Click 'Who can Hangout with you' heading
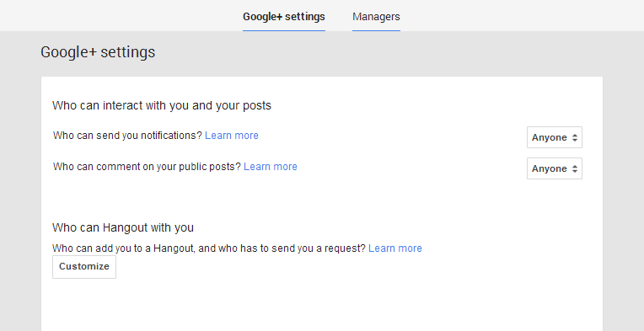The width and height of the screenshot is (644, 331). (x=123, y=227)
